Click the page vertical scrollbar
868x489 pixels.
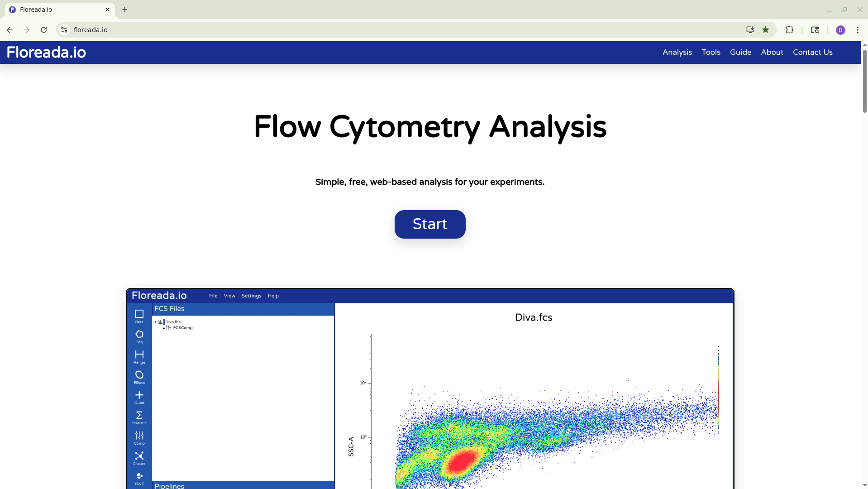[x=864, y=81]
